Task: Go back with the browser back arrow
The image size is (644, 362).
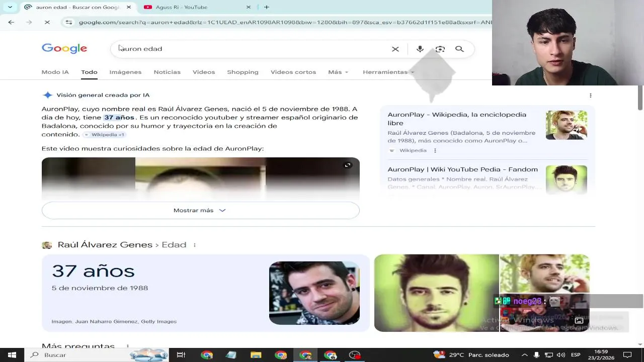Action: click(11, 22)
